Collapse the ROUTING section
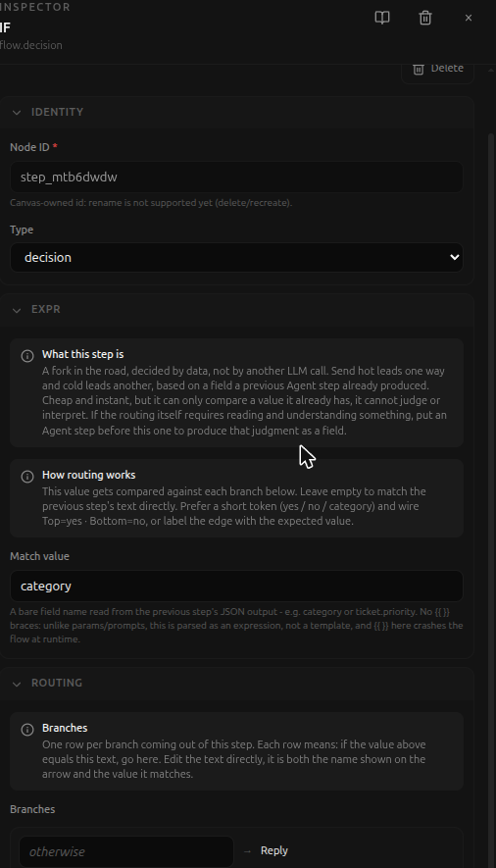The image size is (496, 868). [x=17, y=684]
